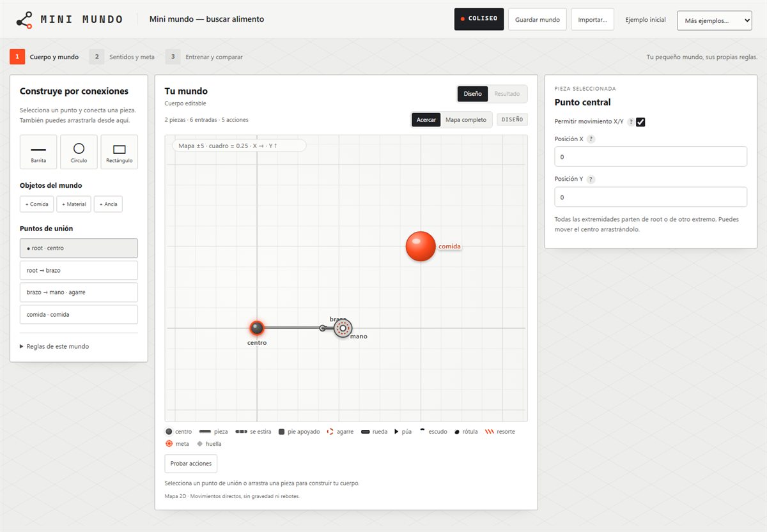Viewport: 767px width, 532px height.
Task: Click the Importar... button
Action: 593,19
